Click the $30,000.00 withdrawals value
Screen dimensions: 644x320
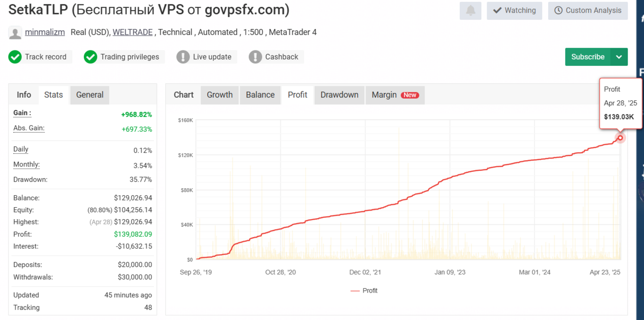135,277
